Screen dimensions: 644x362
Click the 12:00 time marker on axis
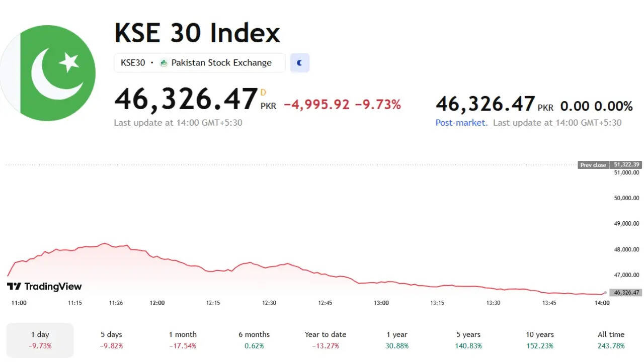157,303
